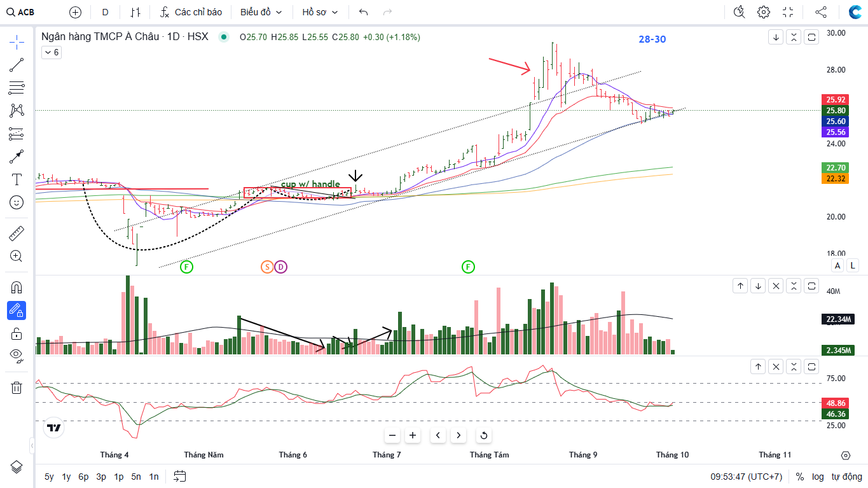Click the zoom out minus button

(x=392, y=435)
